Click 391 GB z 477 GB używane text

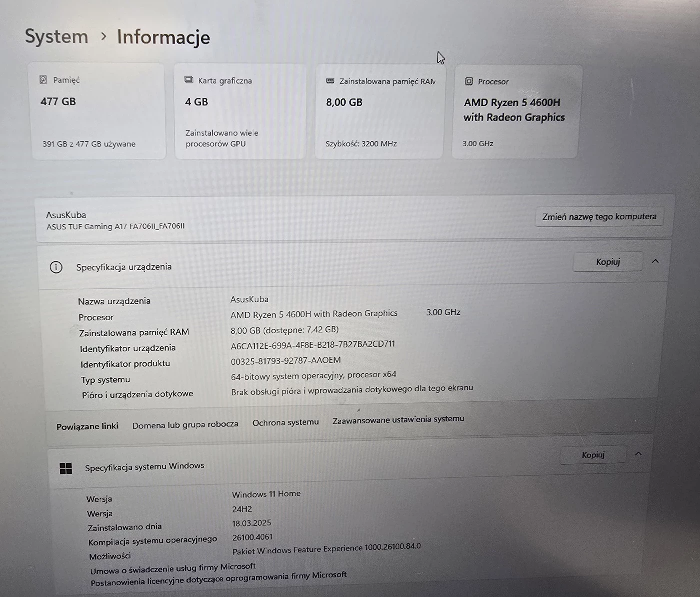89,144
